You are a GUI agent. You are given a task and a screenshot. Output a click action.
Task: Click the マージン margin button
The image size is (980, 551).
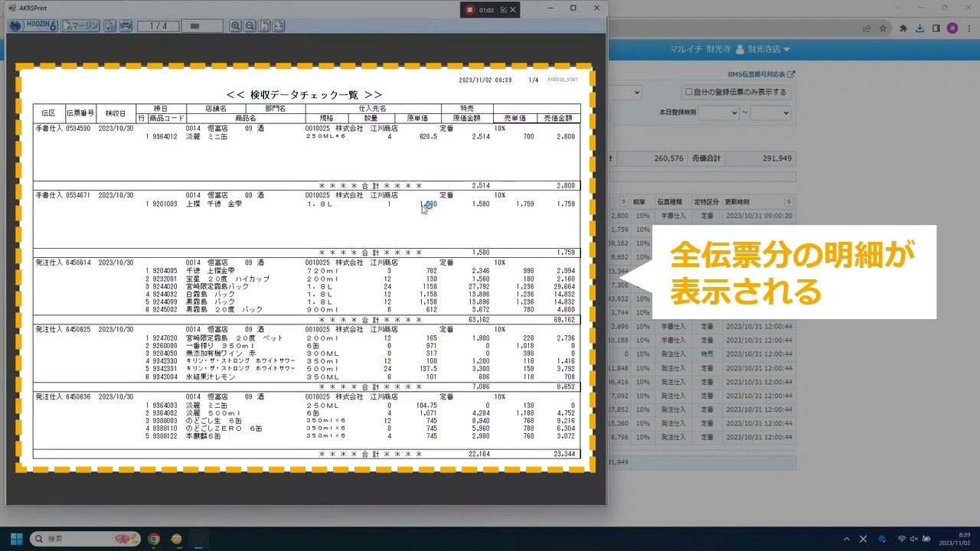pos(80,26)
